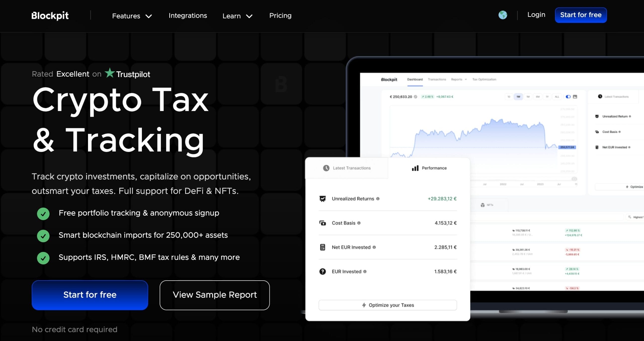Toggle the blue switch above the portfolio chart
Screen dimensions: 644x341
tap(568, 97)
